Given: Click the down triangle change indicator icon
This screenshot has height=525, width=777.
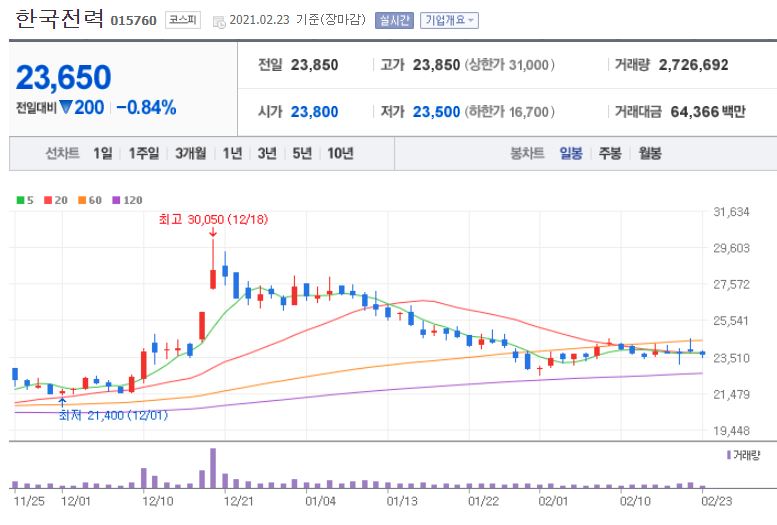Looking at the screenshot, I should pos(65,107).
